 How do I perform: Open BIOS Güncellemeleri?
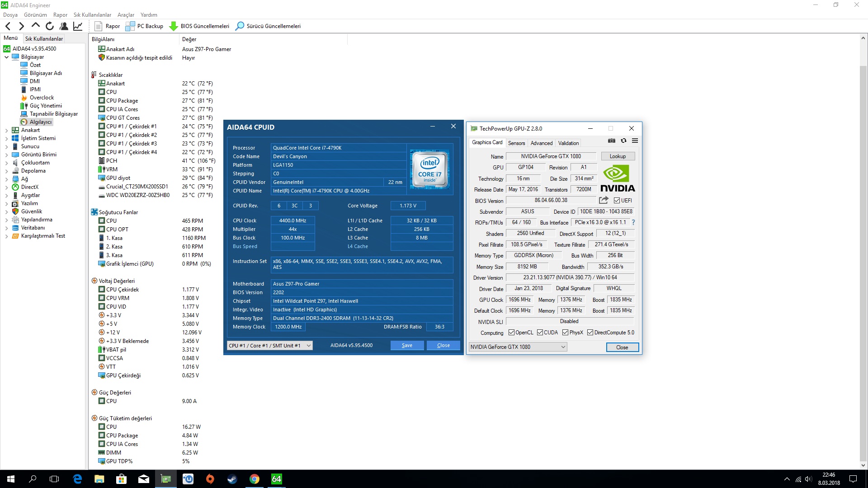tap(199, 26)
